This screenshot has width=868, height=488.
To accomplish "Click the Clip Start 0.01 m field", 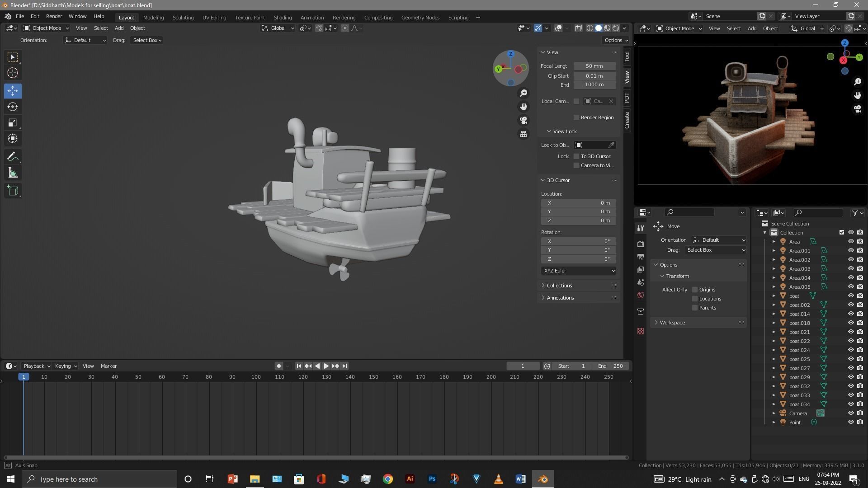I will 594,76.
